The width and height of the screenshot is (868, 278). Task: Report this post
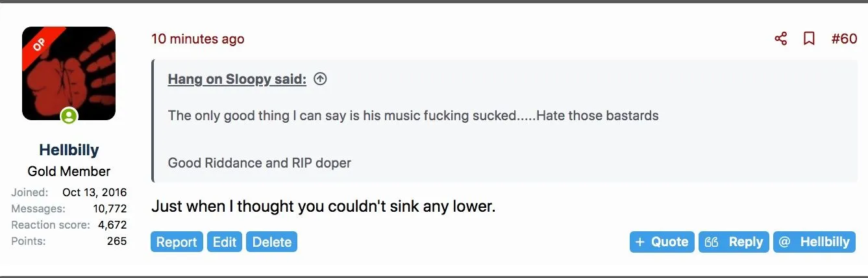click(177, 242)
